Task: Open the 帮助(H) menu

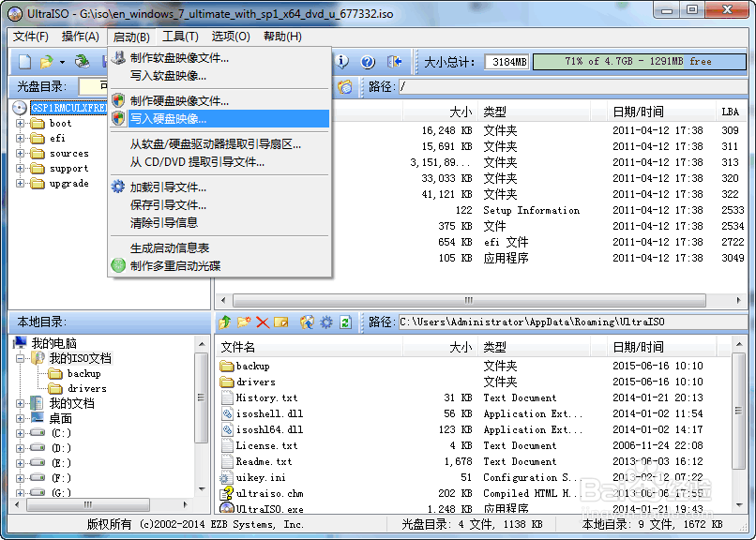Action: 282,37
